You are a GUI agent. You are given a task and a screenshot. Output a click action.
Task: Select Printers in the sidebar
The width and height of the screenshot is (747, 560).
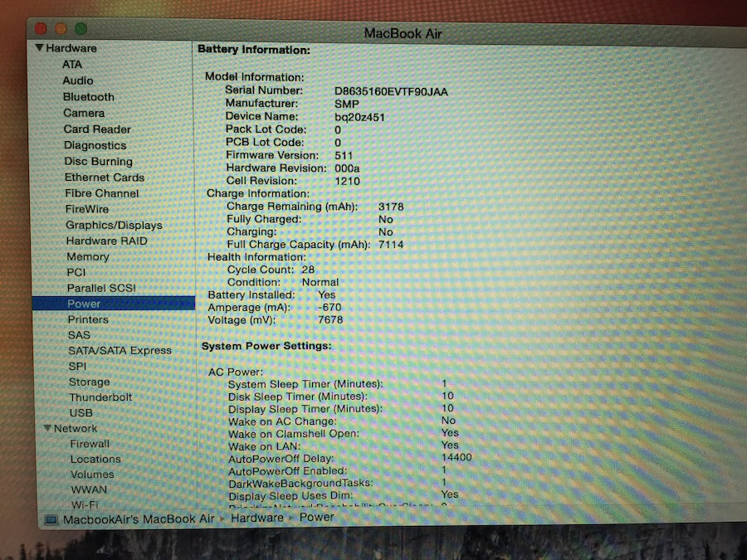88,319
